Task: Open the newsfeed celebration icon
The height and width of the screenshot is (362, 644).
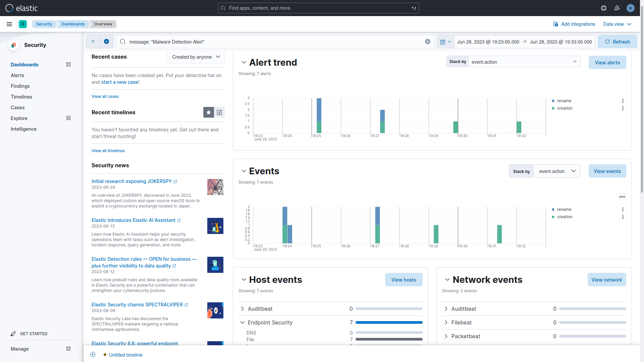Action: 617,8
